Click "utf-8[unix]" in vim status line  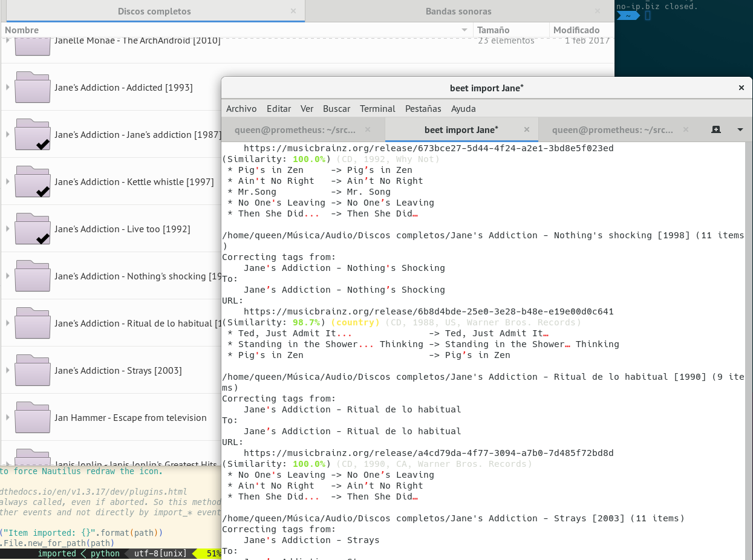tap(160, 553)
